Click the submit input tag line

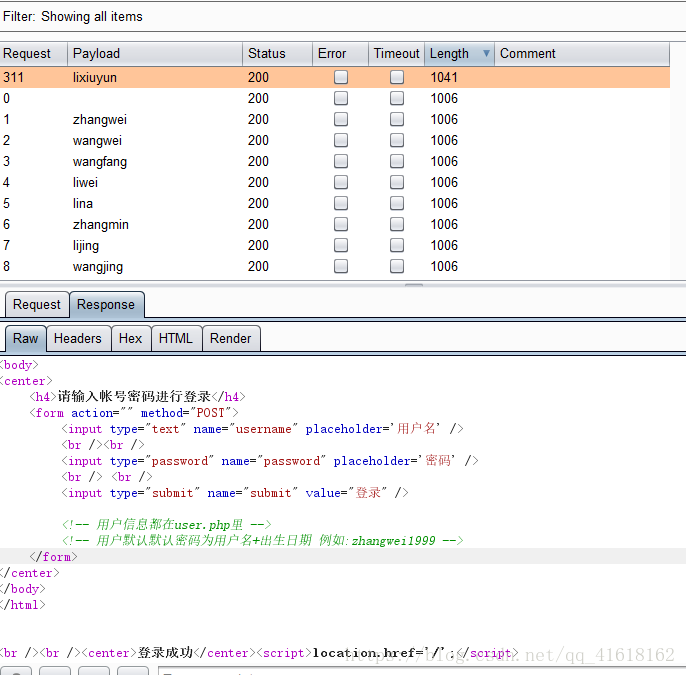[235, 493]
